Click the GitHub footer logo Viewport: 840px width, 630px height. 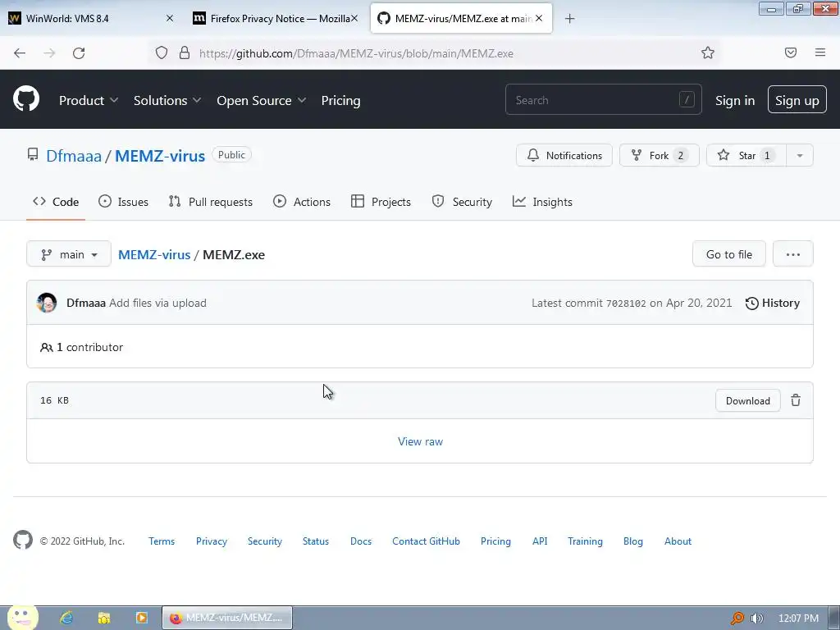[x=23, y=540]
